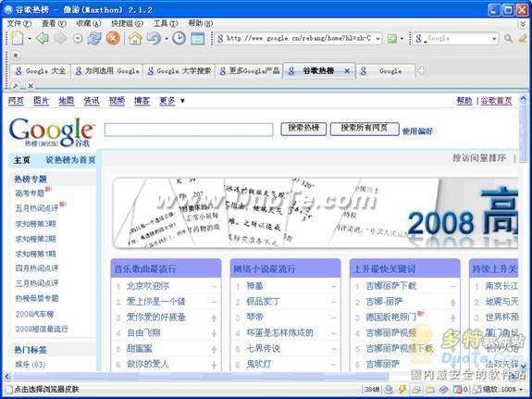
Task: Click the small X icon beside the wrench
Action: (31, 86)
